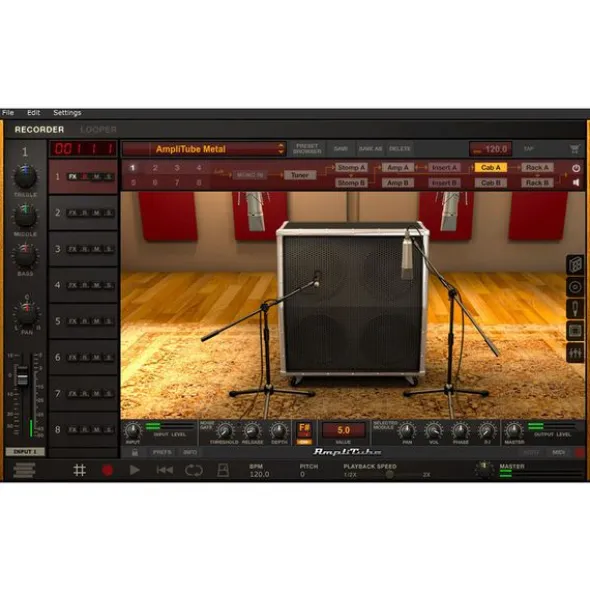Click preset up/down arrows beside AmpliTube Metal
590x591 pixels.
(281, 149)
